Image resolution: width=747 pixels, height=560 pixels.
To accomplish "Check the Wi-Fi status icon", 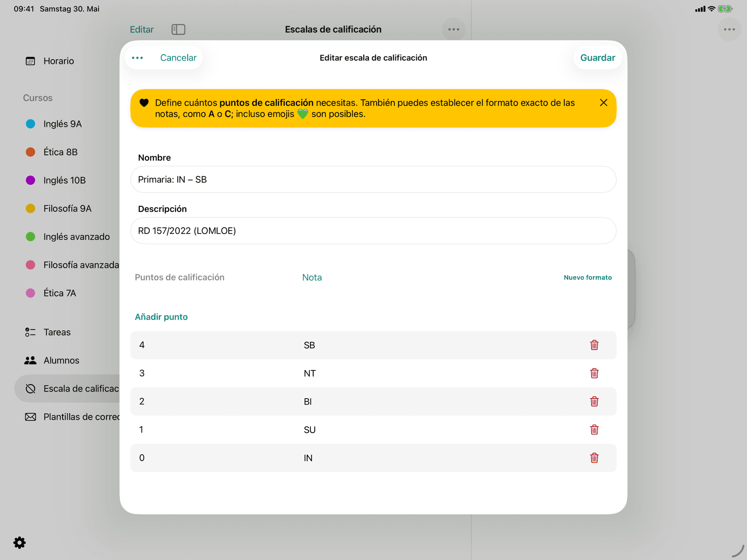I will tap(712, 9).
